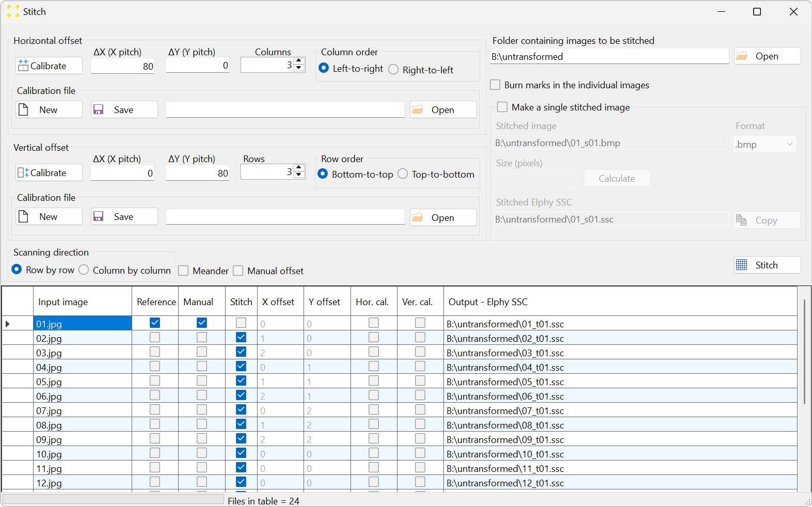This screenshot has width=812, height=507.
Task: Click the vertical ΔX pitch field
Action: coord(122,173)
